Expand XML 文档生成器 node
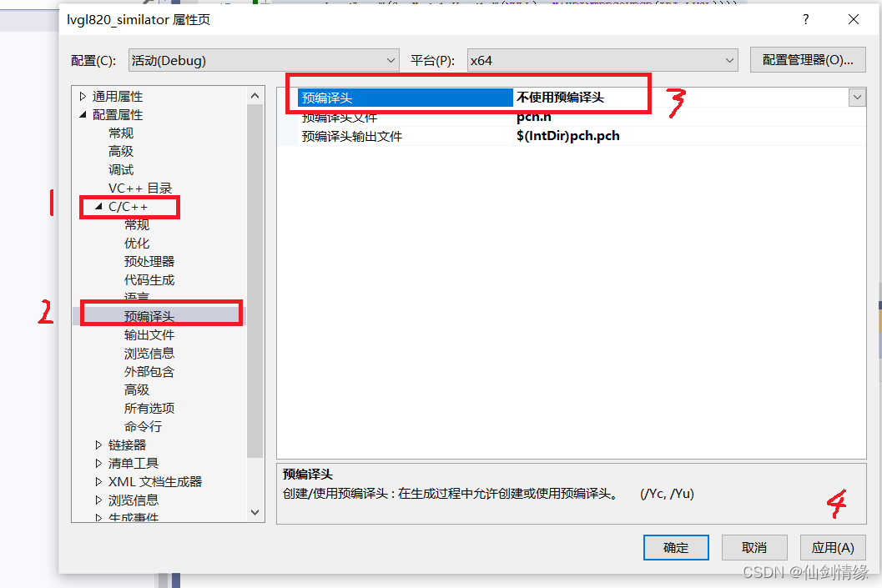Screen dimensions: 882x588 98,482
